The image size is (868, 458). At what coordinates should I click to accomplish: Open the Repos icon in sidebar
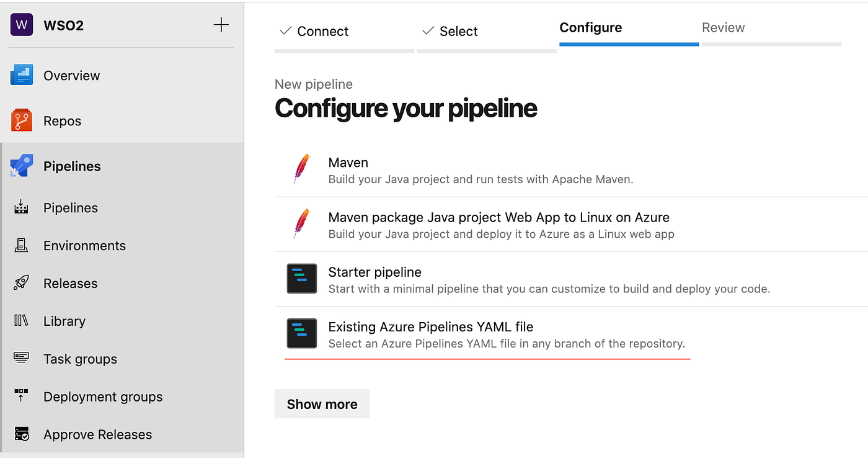click(22, 121)
